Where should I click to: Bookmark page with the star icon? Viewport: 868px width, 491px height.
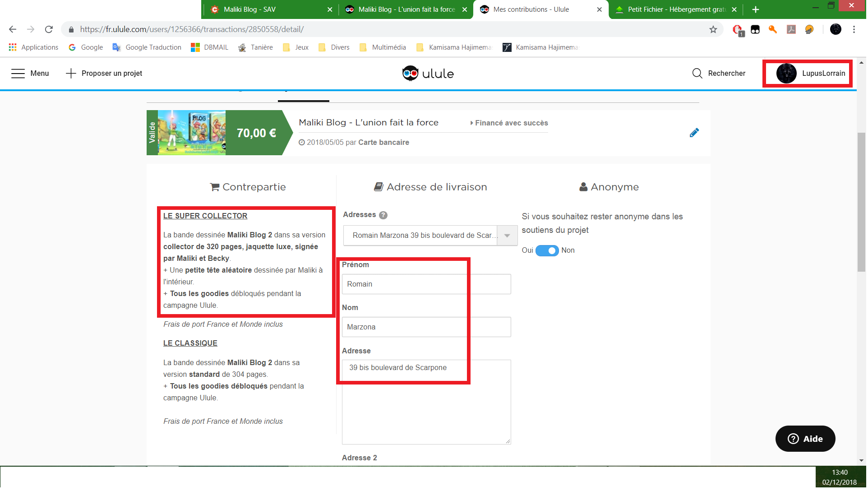point(714,29)
